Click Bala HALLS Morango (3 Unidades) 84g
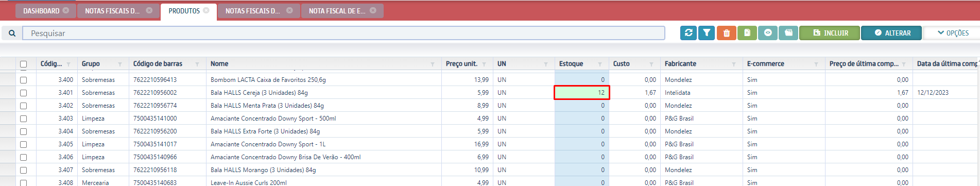Screen dimensions: 980x186 click(x=263, y=170)
